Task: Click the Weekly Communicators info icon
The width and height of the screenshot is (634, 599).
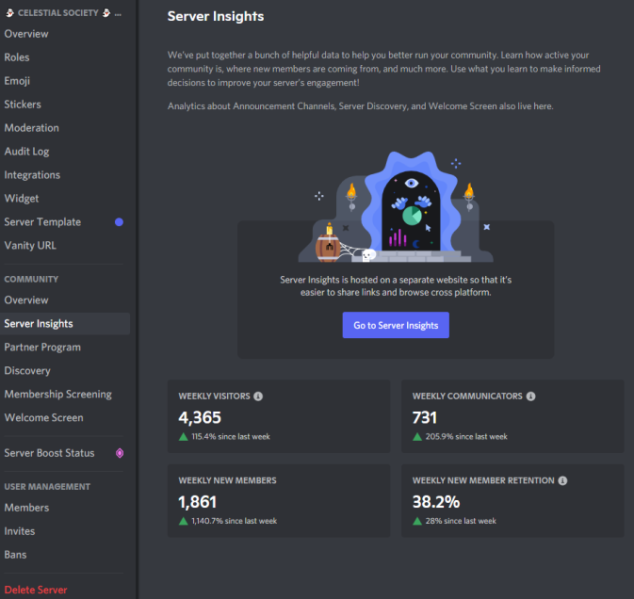Action: (x=530, y=396)
